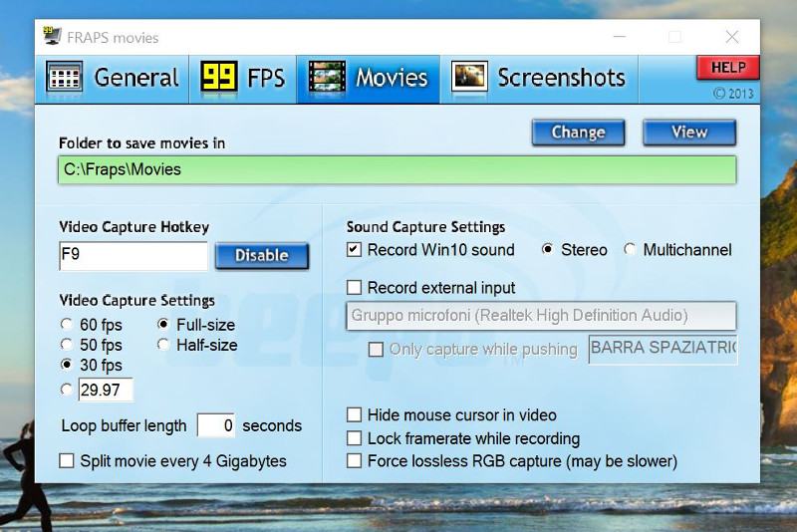Click the General tab's grid icon
The width and height of the screenshot is (797, 532).
(x=64, y=77)
